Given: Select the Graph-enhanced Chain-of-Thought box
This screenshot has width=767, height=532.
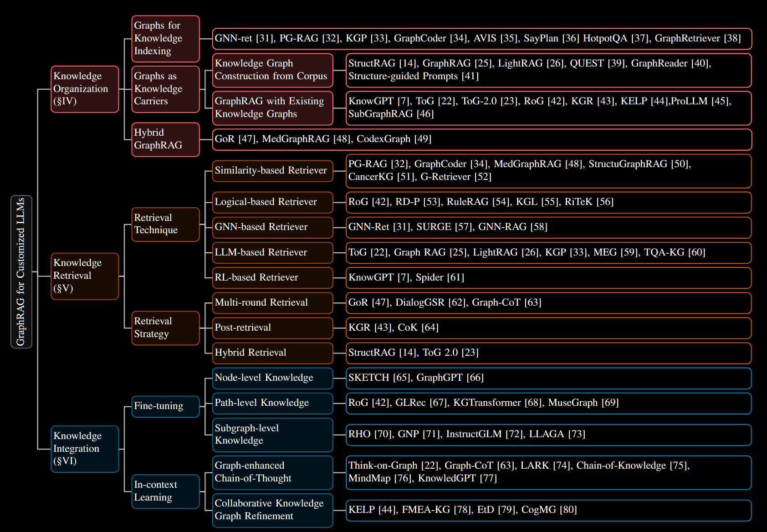Looking at the screenshot, I should 272,472.
